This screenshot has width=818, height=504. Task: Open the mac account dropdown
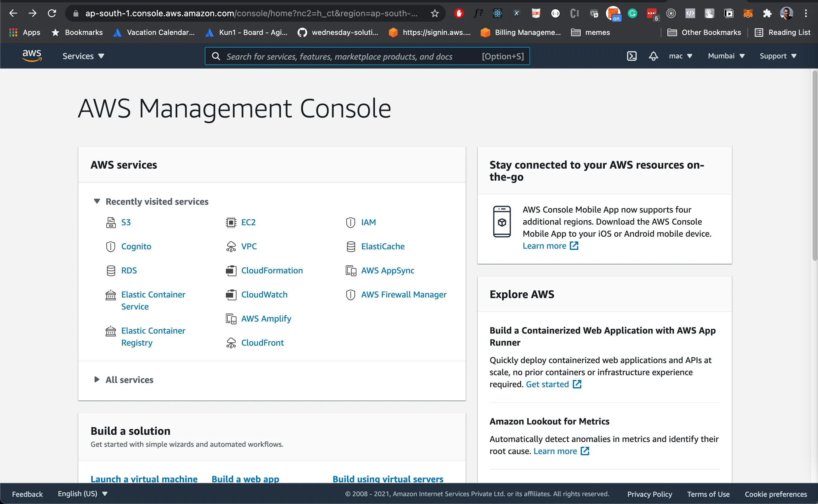[681, 56]
